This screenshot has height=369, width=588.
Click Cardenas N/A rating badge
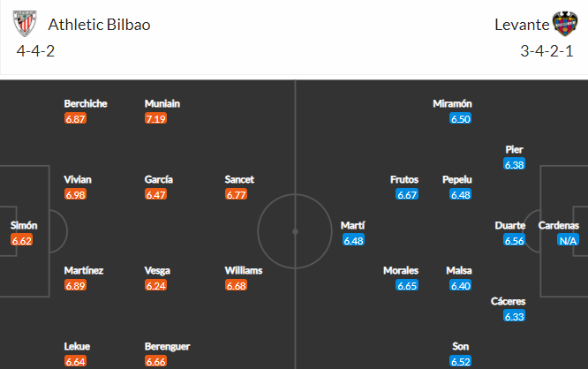568,240
